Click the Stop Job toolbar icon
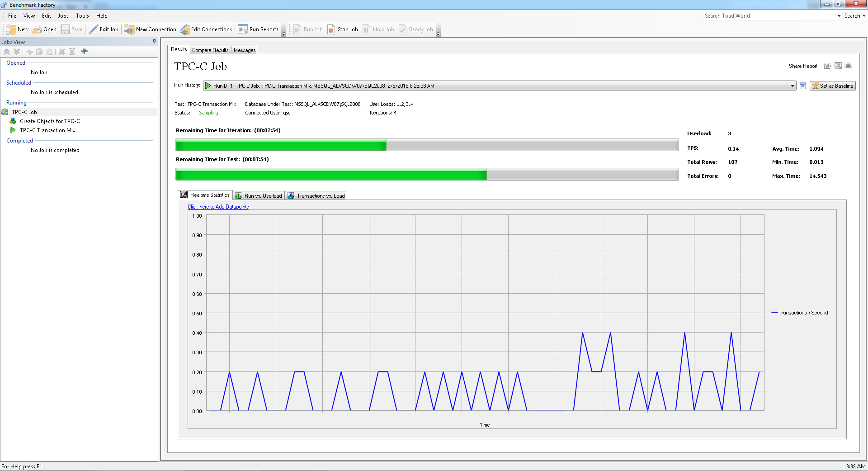This screenshot has width=868, height=471. pyautogui.click(x=331, y=29)
